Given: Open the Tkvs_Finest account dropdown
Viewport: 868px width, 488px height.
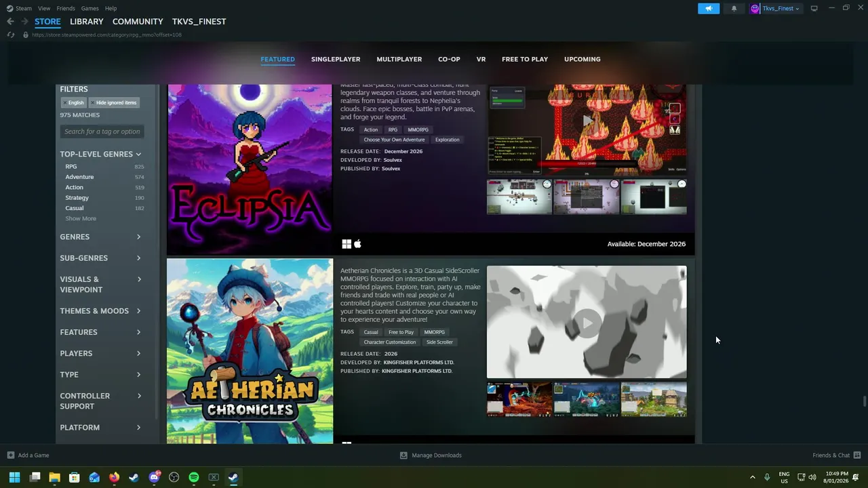Looking at the screenshot, I should click(x=781, y=8).
